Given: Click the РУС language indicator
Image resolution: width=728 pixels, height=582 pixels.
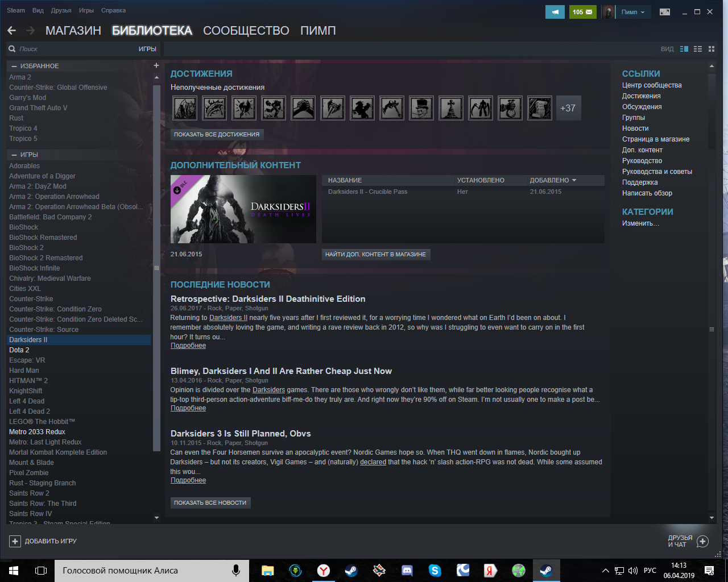Looking at the screenshot, I should point(650,570).
